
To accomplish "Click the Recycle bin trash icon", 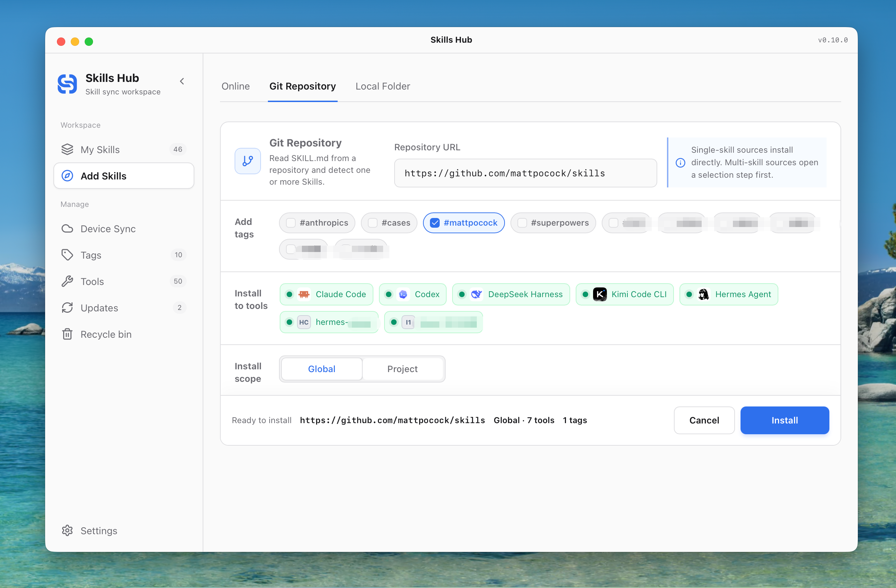I will click(67, 334).
